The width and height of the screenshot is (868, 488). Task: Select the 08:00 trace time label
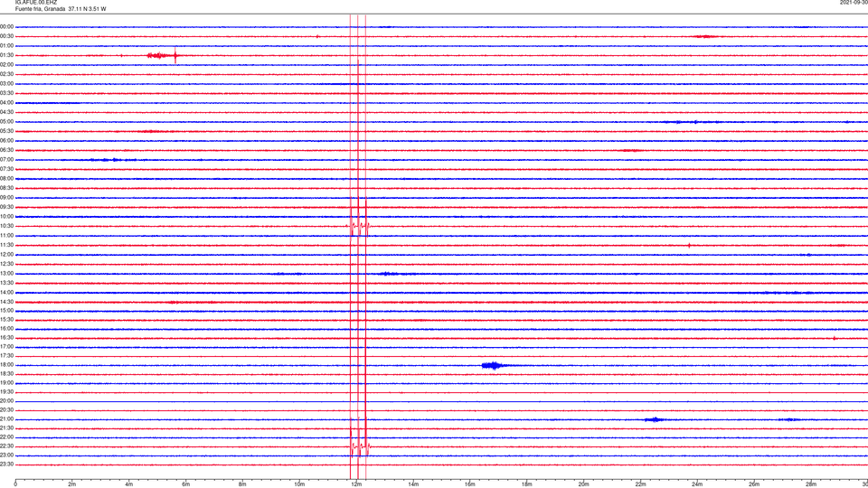click(6, 179)
